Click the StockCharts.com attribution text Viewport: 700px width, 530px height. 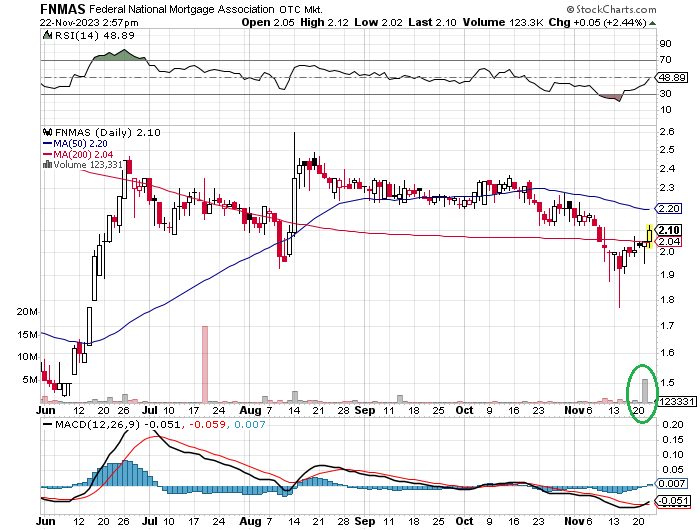(611, 9)
